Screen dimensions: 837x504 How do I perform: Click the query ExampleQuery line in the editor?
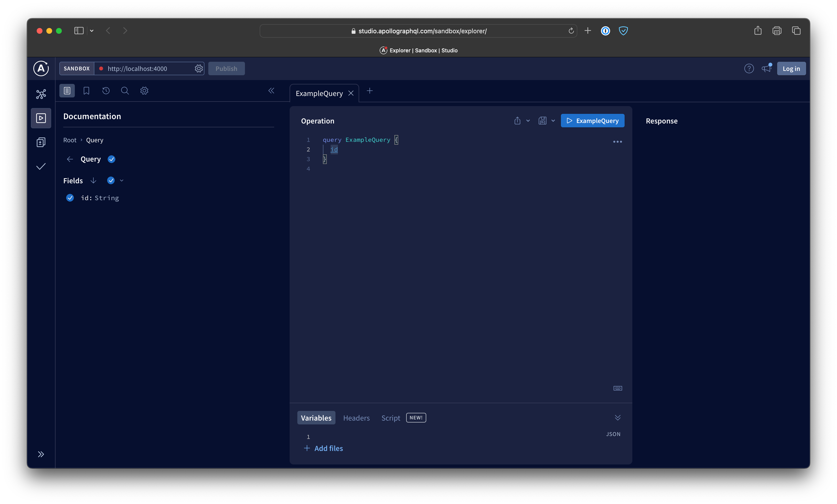pos(360,140)
